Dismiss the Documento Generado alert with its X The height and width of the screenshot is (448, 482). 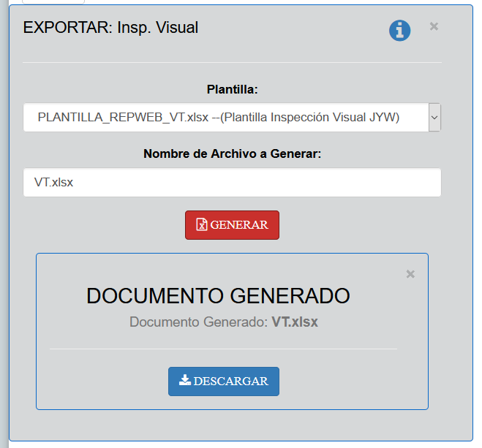(x=410, y=274)
